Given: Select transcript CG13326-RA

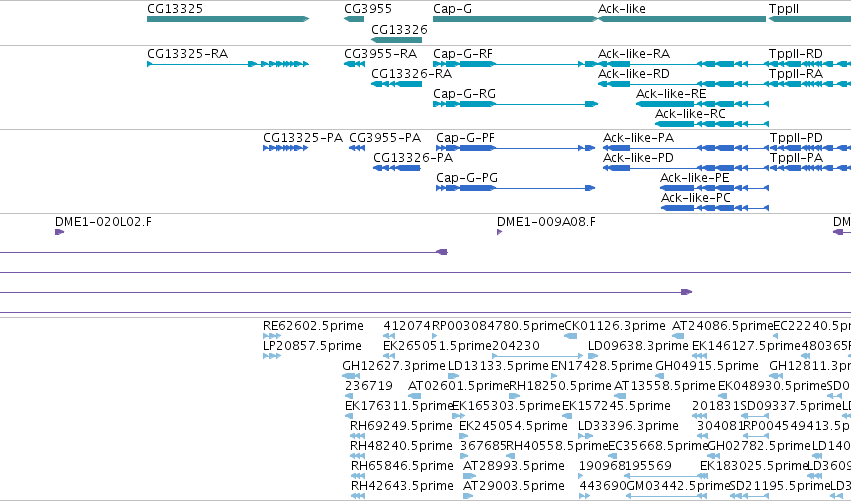Looking at the screenshot, I should (396, 84).
